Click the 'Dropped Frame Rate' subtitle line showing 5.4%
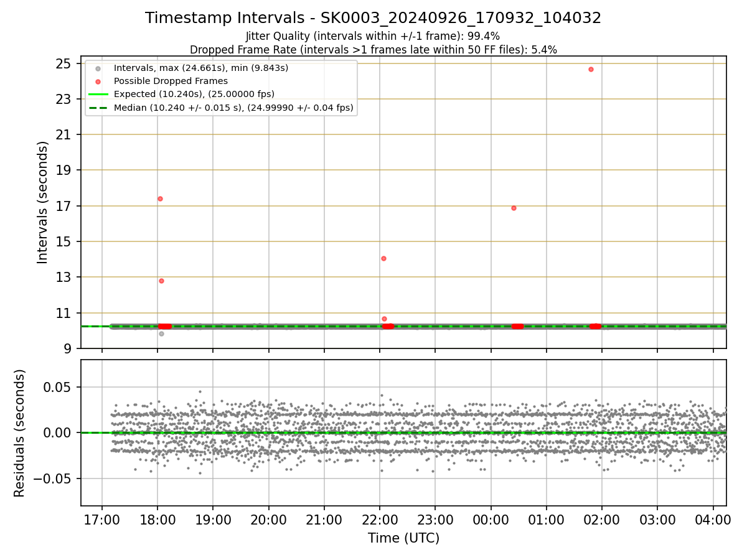 (374, 49)
